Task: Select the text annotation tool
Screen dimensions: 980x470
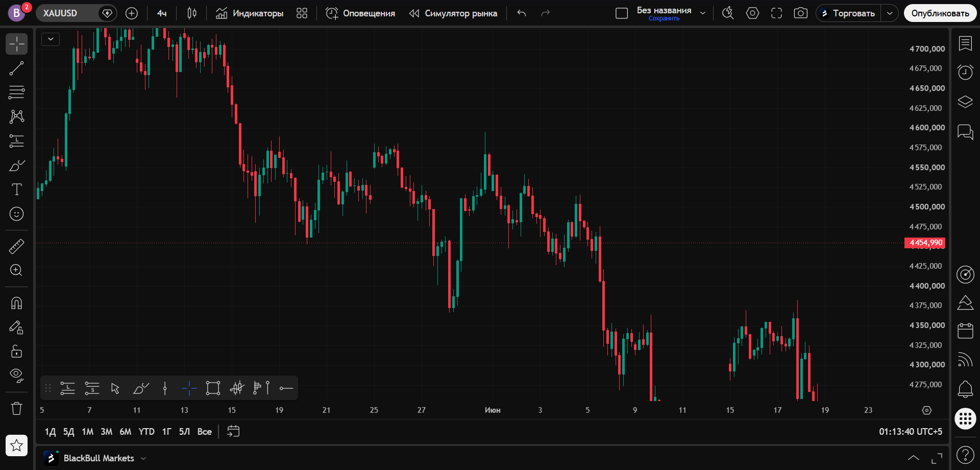Action: 17,190
